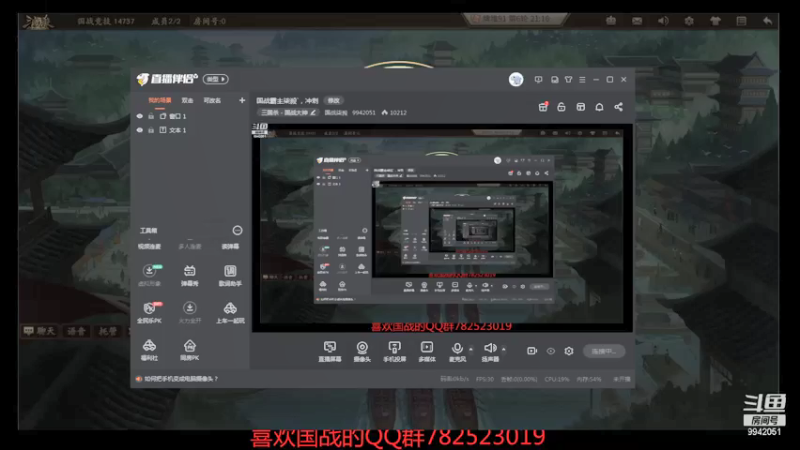
Task: Hide the 窗口 1 source layer
Action: [140, 116]
